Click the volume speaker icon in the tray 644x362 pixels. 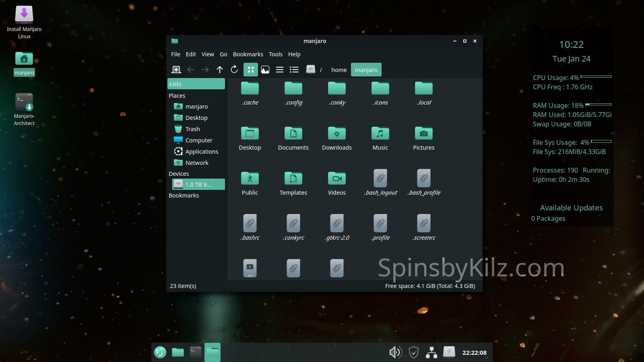(395, 352)
